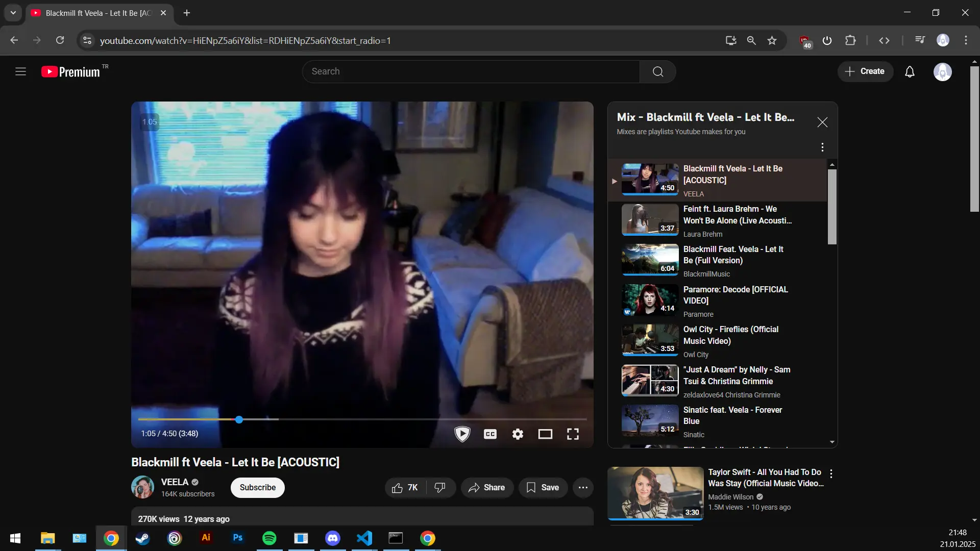The height and width of the screenshot is (551, 980).
Task: Launch Steam from the taskbar
Action: (143, 538)
